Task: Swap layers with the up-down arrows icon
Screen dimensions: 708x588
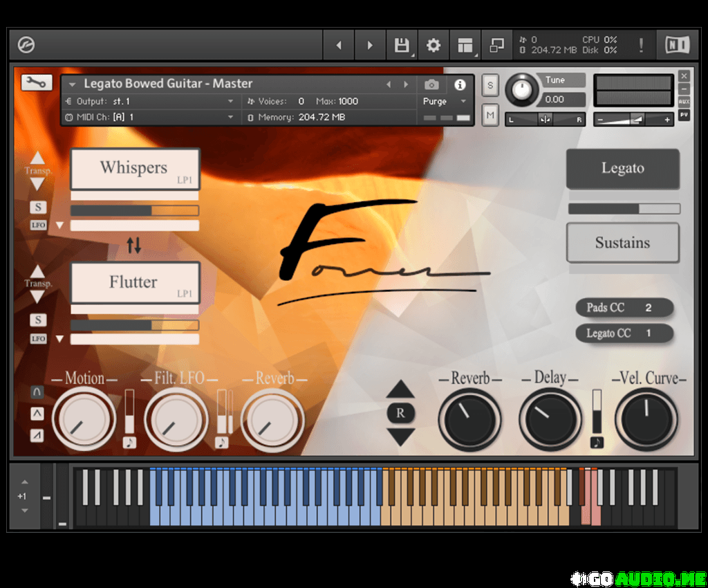Action: pyautogui.click(x=134, y=244)
